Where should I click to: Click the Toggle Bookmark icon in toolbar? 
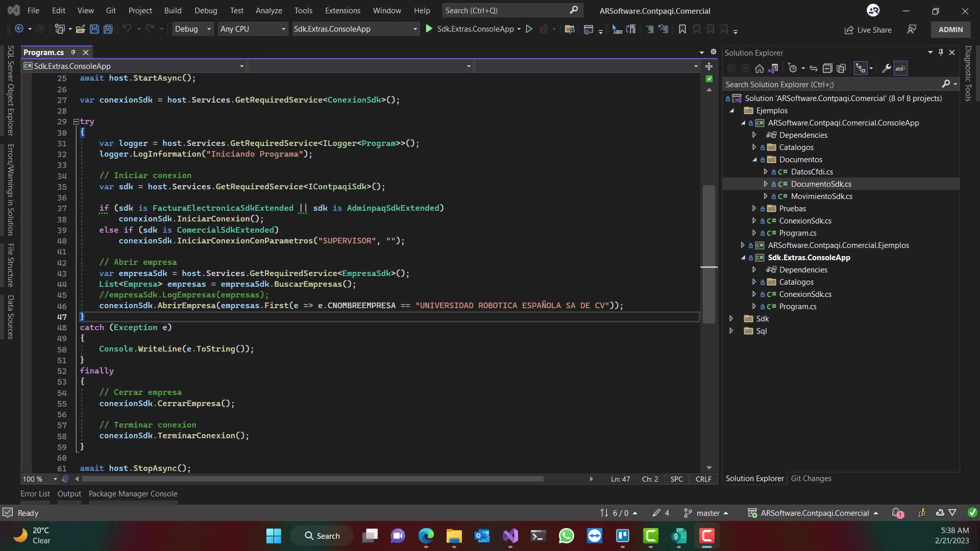(682, 29)
